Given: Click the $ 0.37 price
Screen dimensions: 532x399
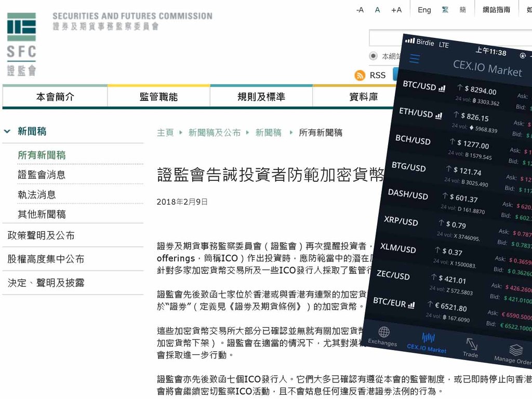Looking at the screenshot, I should pos(452,252).
